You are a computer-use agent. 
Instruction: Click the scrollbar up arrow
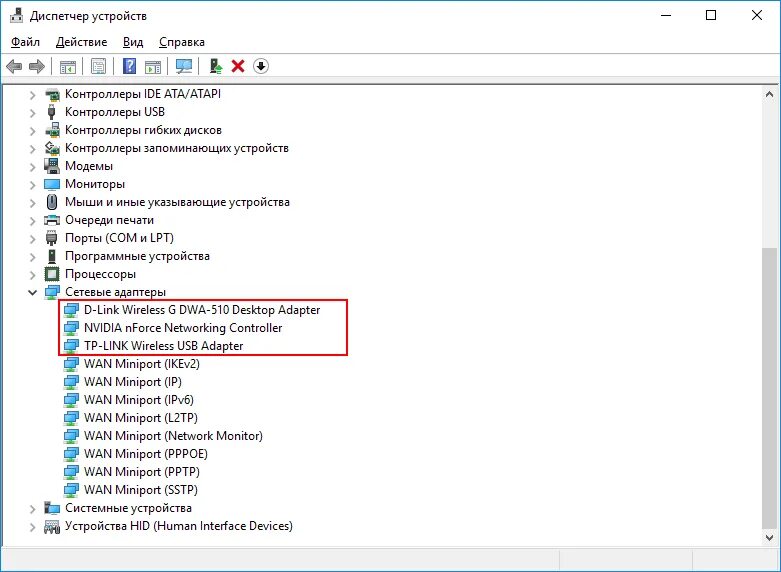coord(770,94)
